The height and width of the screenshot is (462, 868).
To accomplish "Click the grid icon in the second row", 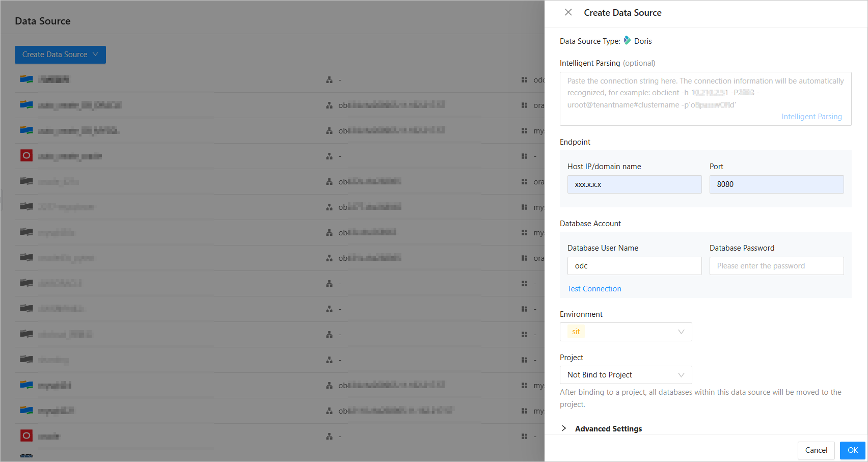I will point(524,105).
